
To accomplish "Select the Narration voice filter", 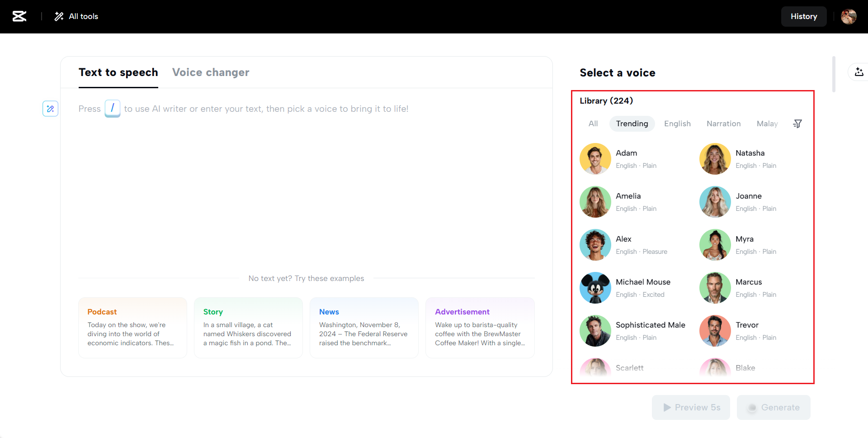I will click(723, 124).
